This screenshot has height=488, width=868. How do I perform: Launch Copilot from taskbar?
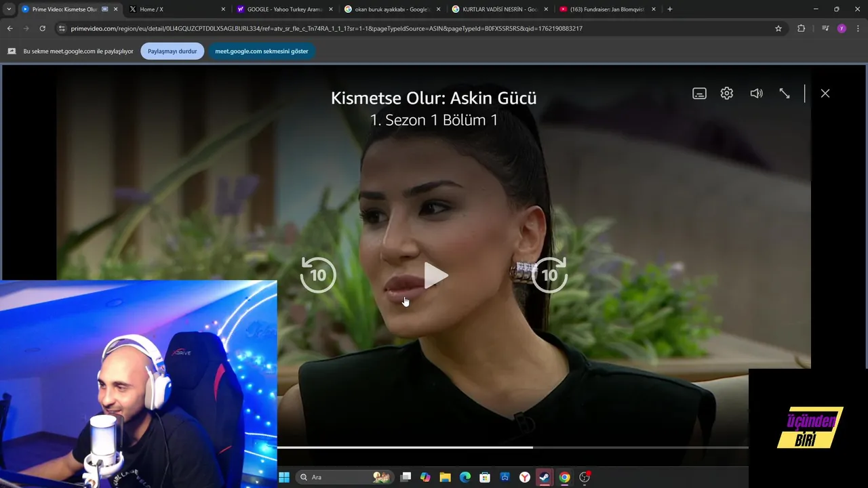[425, 477]
